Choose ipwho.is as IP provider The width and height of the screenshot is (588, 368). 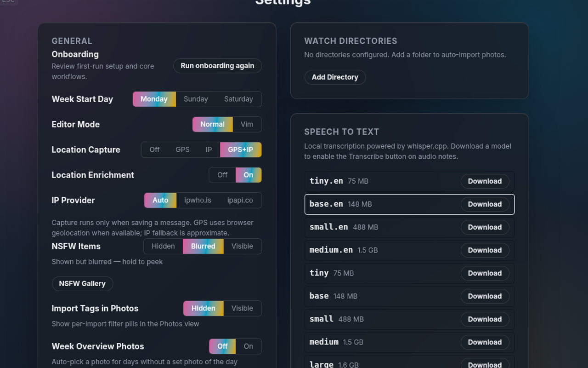pyautogui.click(x=198, y=200)
